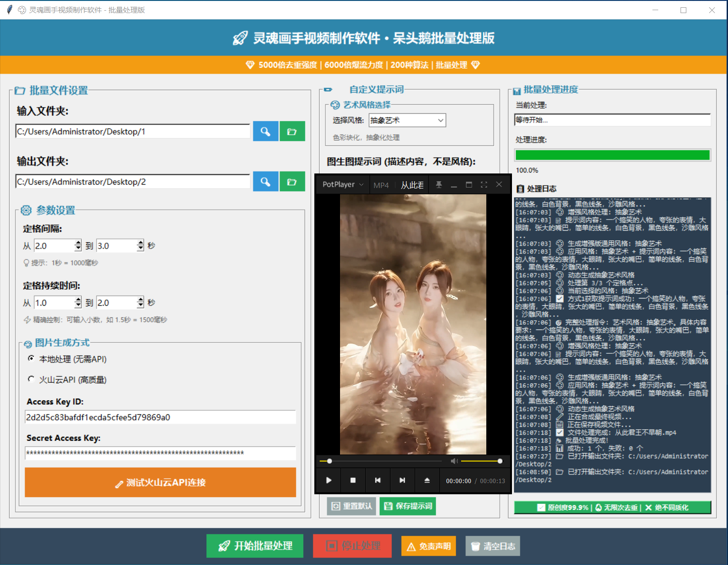Screen dimensions: 728x565
Task: Click the 清空日志 button to clear logs
Action: click(x=493, y=546)
